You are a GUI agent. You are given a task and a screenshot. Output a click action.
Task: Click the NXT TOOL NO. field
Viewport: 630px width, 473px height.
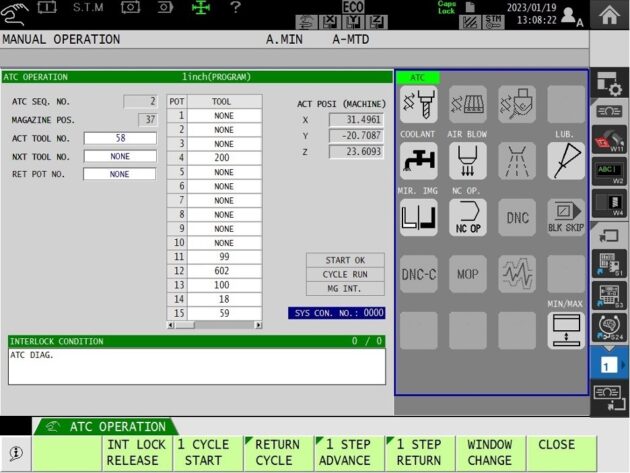[120, 156]
